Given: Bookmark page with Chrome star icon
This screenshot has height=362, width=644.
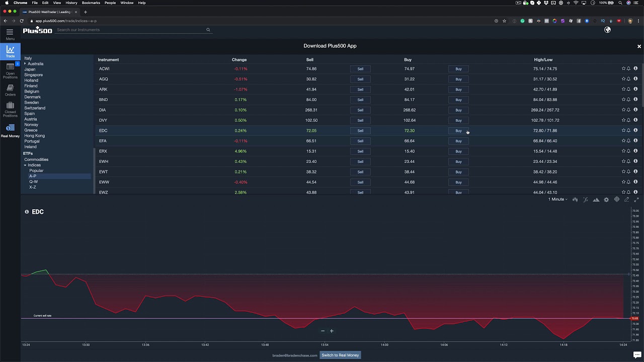Looking at the screenshot, I should click(x=504, y=21).
